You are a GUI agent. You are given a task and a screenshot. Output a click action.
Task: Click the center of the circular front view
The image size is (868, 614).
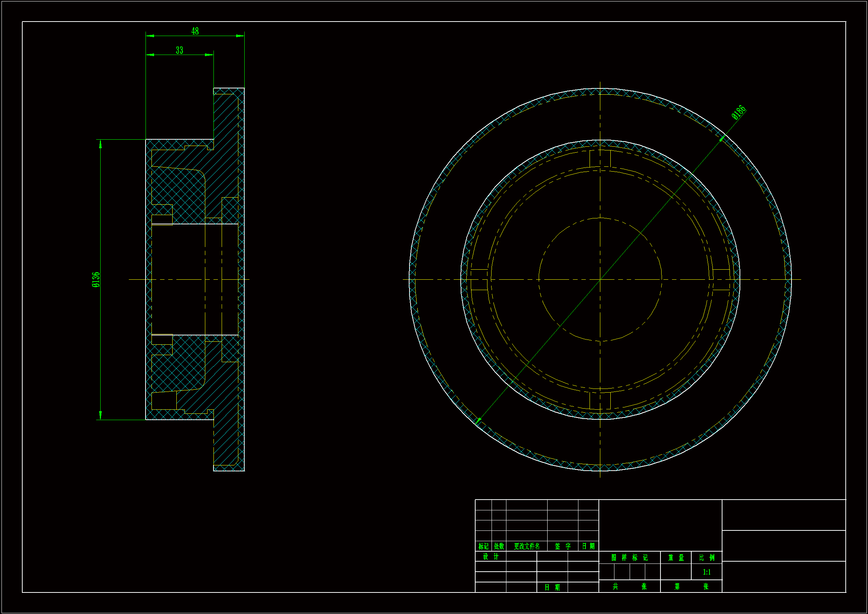[x=600, y=280]
